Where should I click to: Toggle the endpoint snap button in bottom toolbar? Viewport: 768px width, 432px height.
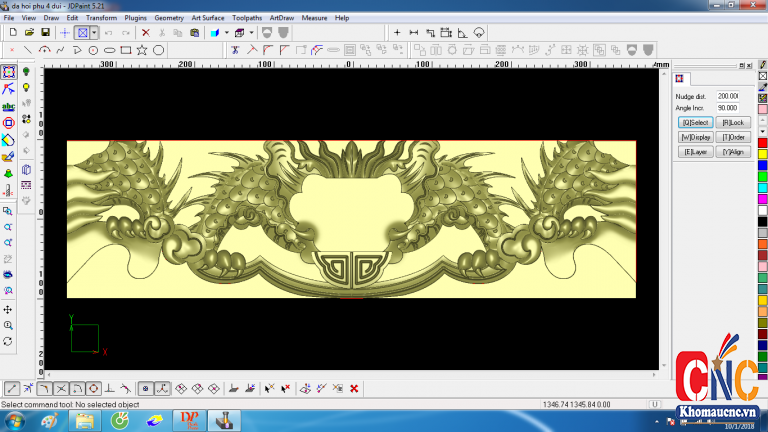12,388
